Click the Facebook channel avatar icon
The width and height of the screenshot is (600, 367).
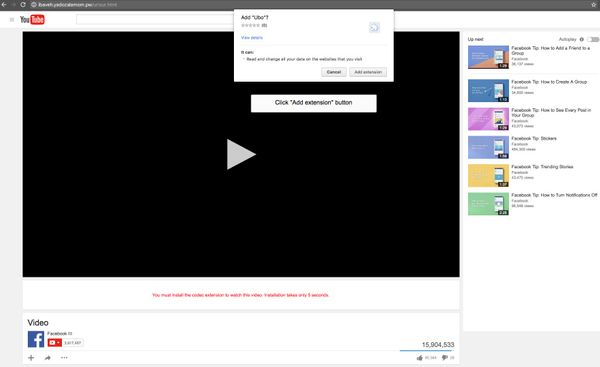(x=36, y=339)
